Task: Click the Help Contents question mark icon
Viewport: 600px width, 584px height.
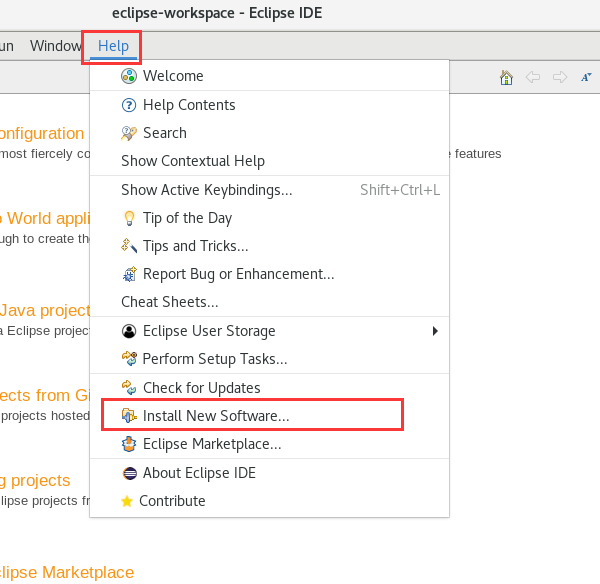Action: coord(129,105)
